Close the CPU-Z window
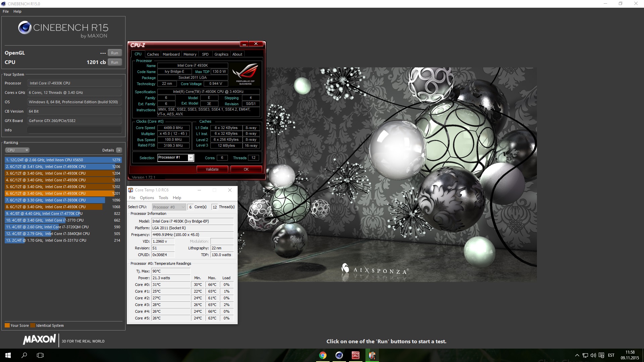The height and width of the screenshot is (362, 644). pos(256,44)
